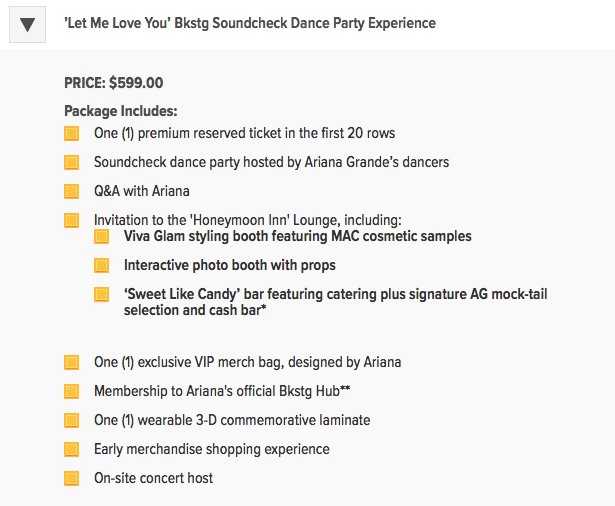The width and height of the screenshot is (615, 506).
Task: Click the yellow bullet beside Honeymoon Inn Lounge invitation
Action: pyautogui.click(x=71, y=220)
